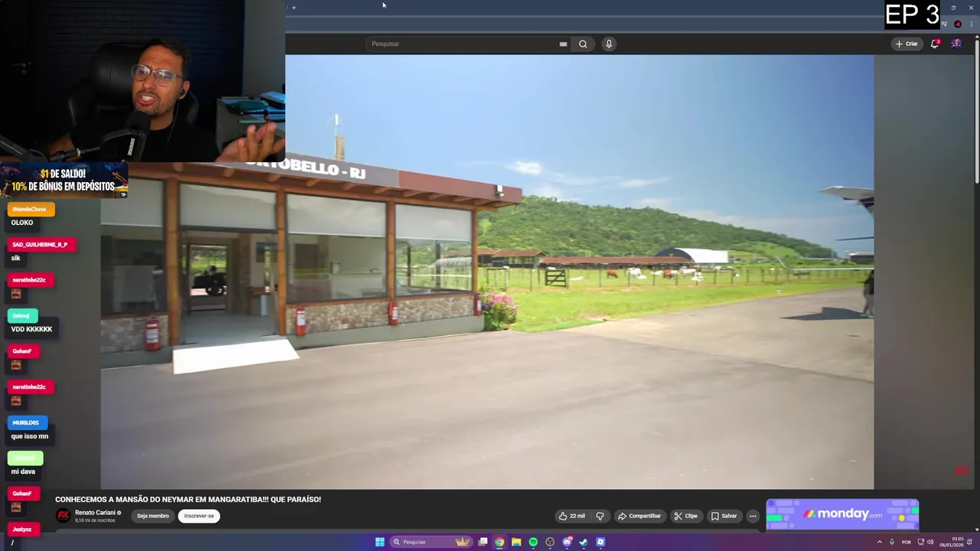Click the Justyxz chat username
The width and height of the screenshot is (980, 551).
point(22,529)
